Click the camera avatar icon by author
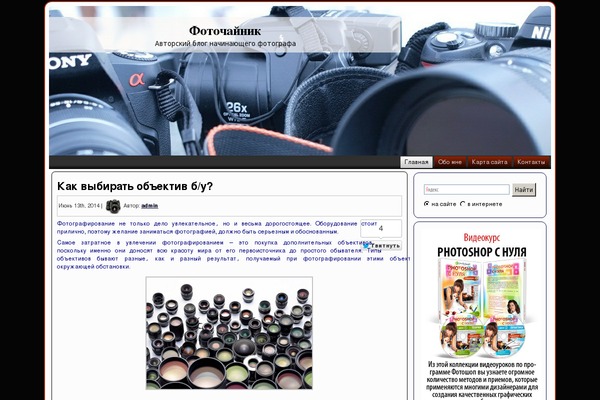 (x=113, y=206)
